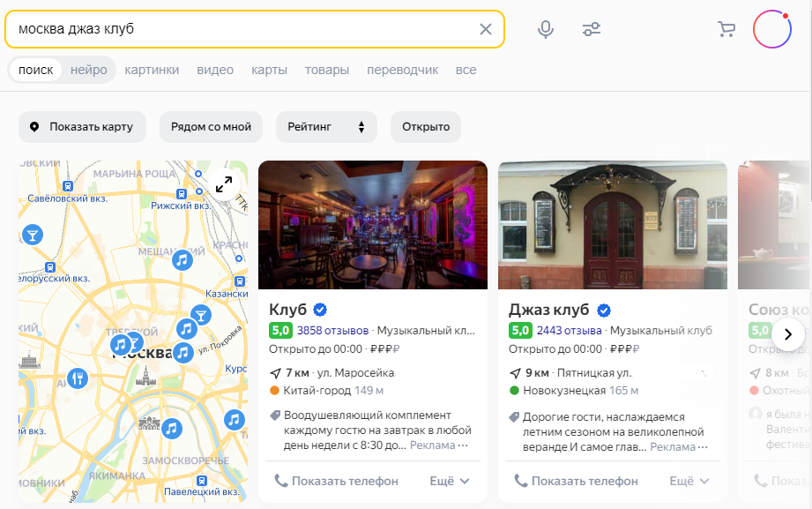Open the 'видео' tab
This screenshot has height=509, width=812.
click(215, 70)
